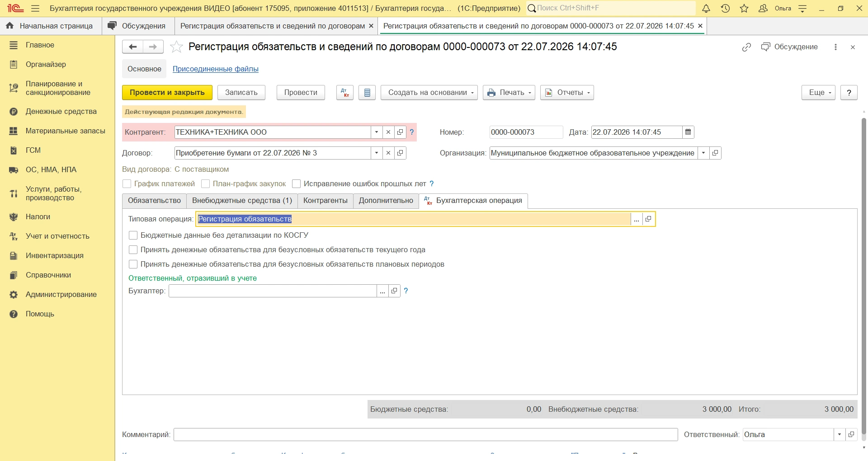Open Типовая операция selection ellipsis
Viewport: 868px width, 461px height.
(x=637, y=219)
